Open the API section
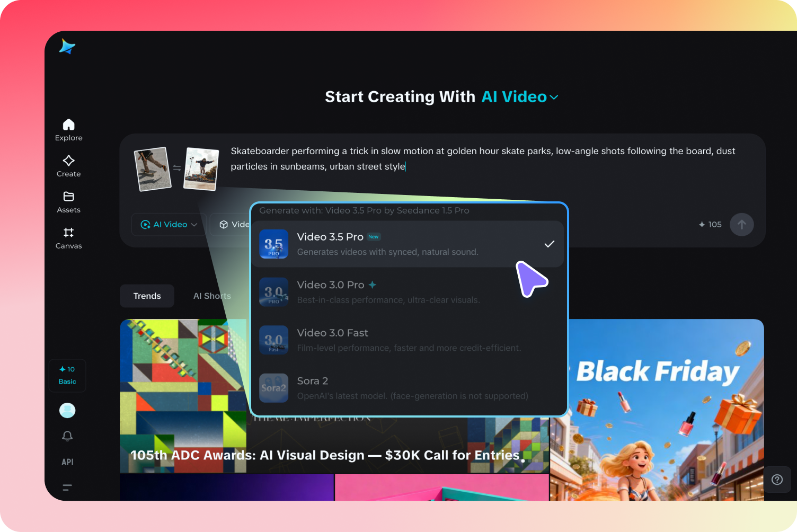Image resolution: width=797 pixels, height=532 pixels. click(x=67, y=462)
